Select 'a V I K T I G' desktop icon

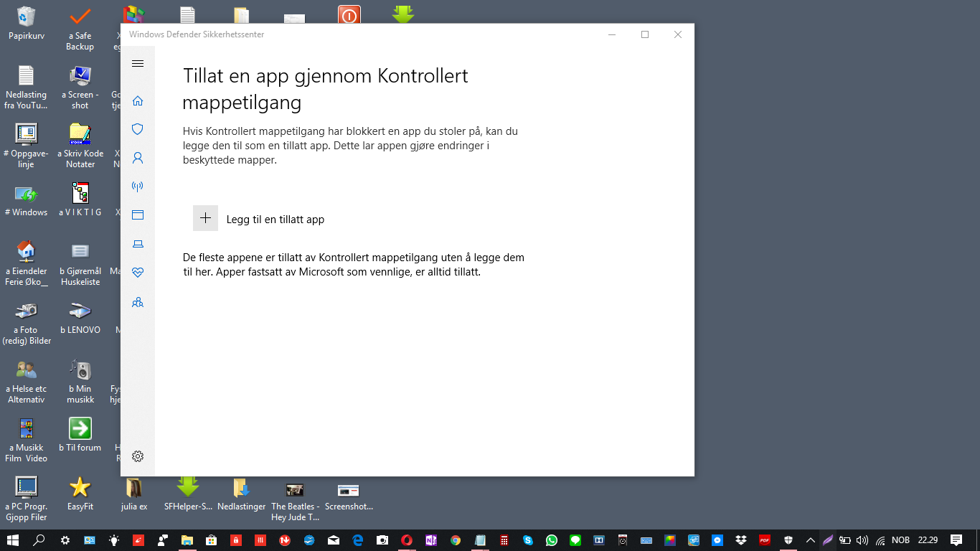pos(80,200)
